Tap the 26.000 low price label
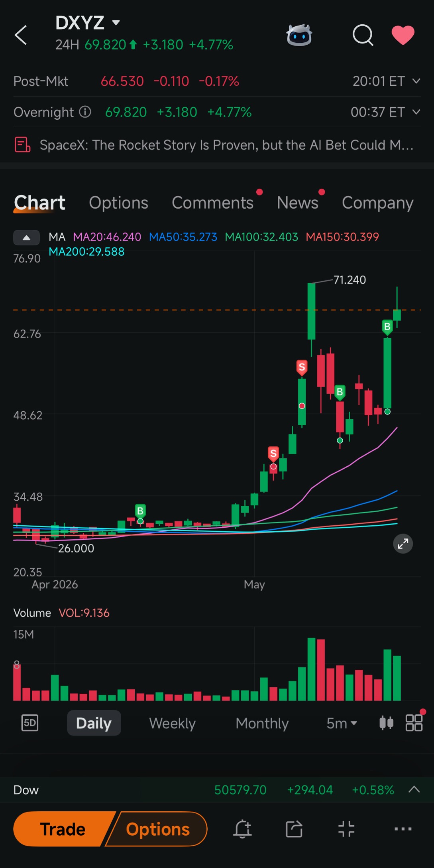434x868 pixels. pyautogui.click(x=76, y=548)
